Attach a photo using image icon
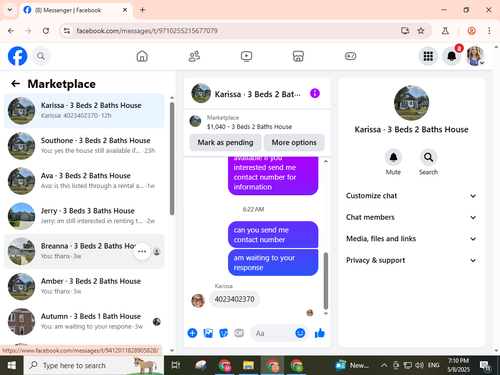This screenshot has width=500, height=375. coord(208,333)
